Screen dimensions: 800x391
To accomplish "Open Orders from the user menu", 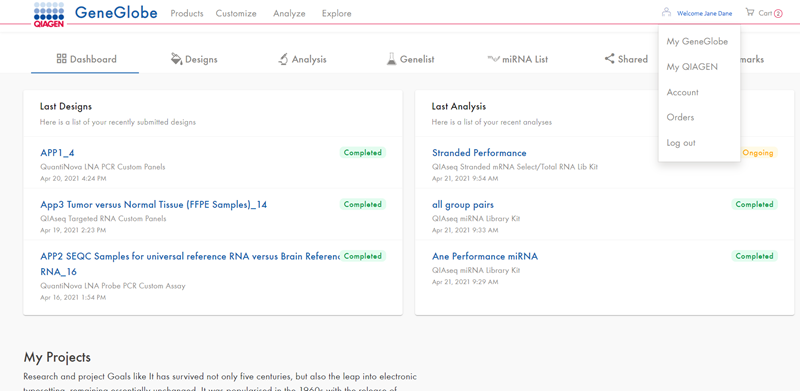I will (x=680, y=117).
